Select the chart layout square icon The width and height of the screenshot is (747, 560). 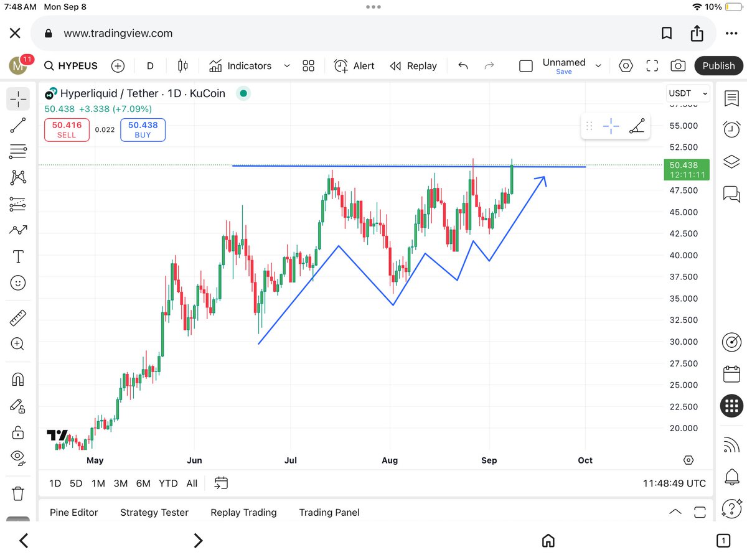pos(526,66)
